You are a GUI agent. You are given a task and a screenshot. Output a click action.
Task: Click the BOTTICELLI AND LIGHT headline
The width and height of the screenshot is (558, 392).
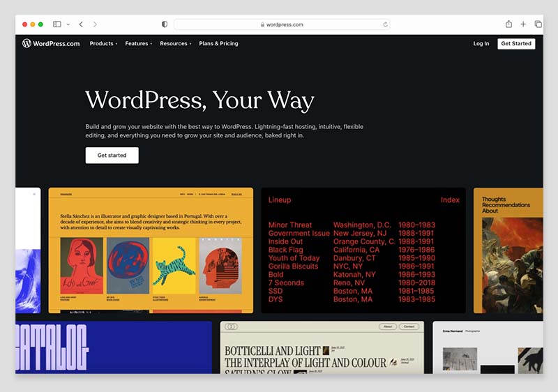tap(272, 351)
